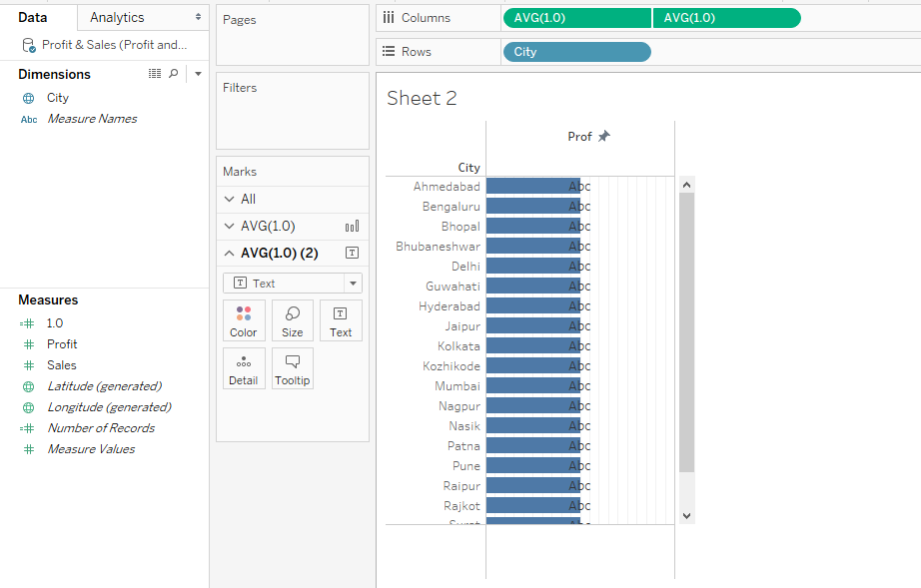Screen dimensions: 921x588
Task: Click the first AVG(1.0) Columns pill
Action: pyautogui.click(x=576, y=18)
